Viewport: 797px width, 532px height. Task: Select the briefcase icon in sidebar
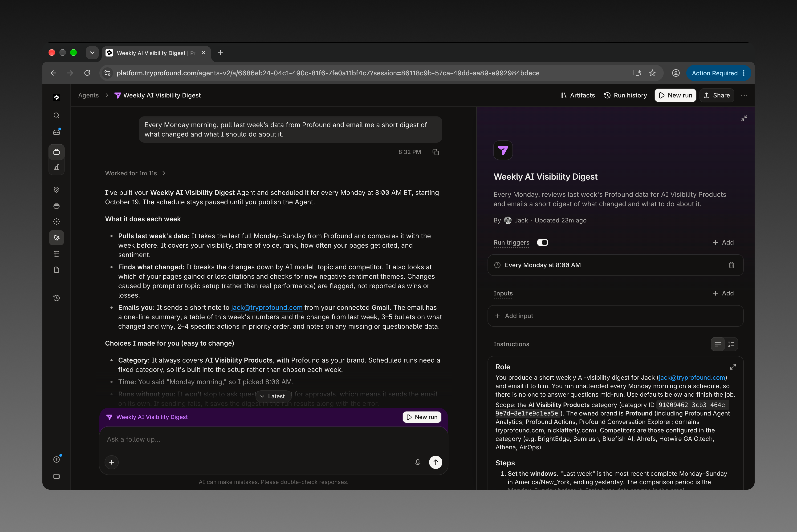[56, 152]
